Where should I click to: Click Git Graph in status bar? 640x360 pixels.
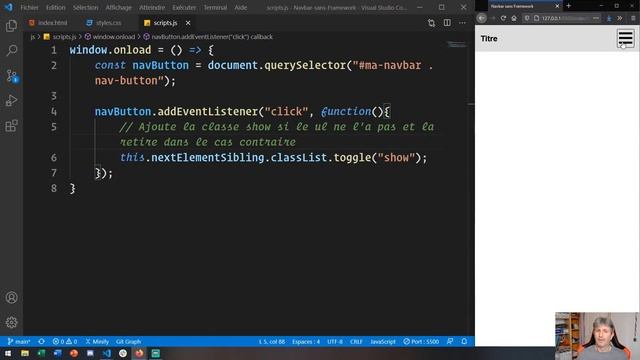(x=128, y=342)
